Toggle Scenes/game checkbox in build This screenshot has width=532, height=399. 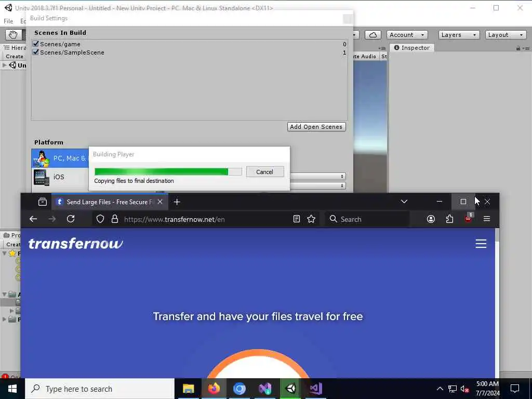click(36, 44)
